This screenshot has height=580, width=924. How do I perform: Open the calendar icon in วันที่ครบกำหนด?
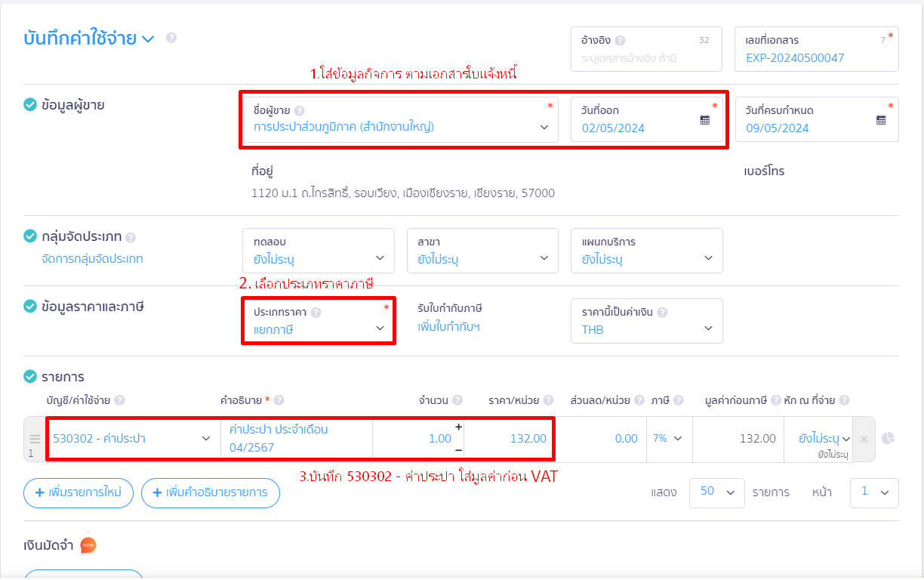(881, 119)
